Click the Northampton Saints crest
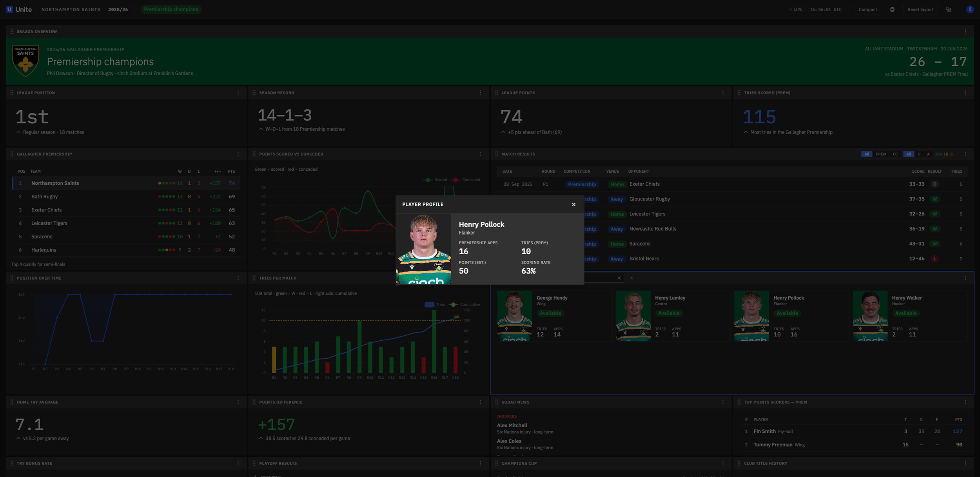The image size is (980, 477). tap(25, 61)
